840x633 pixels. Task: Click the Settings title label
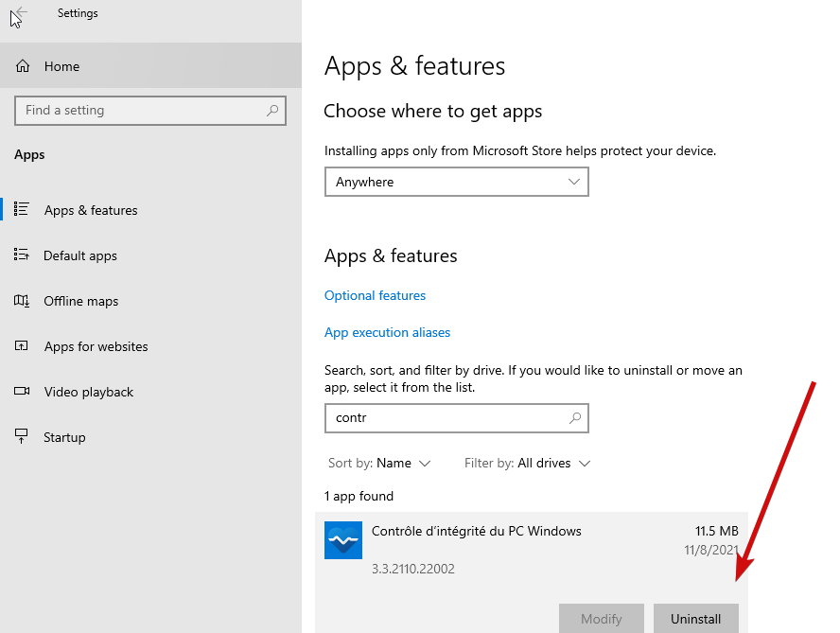click(x=78, y=12)
